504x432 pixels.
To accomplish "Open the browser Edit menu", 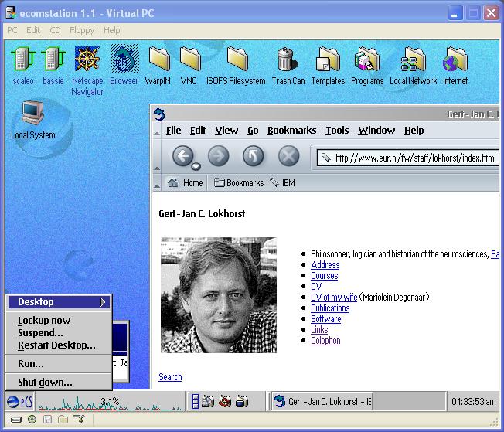I will click(198, 130).
